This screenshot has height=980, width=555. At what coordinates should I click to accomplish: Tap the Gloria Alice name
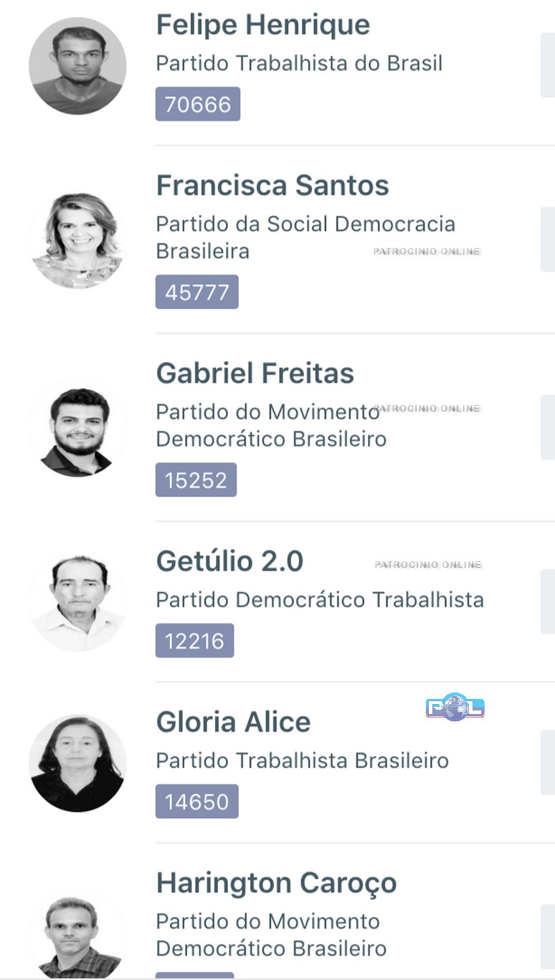pyautogui.click(x=233, y=722)
